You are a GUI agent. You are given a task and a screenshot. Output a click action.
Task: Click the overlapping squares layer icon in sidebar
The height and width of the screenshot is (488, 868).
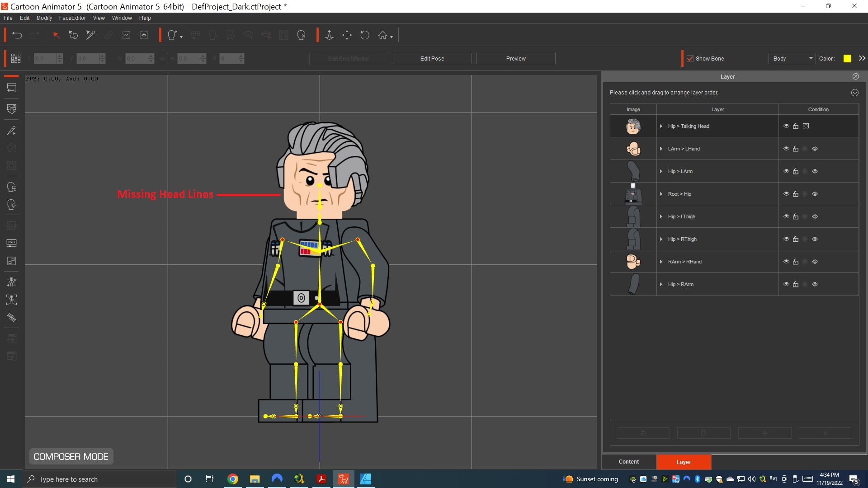pyautogui.click(x=12, y=261)
